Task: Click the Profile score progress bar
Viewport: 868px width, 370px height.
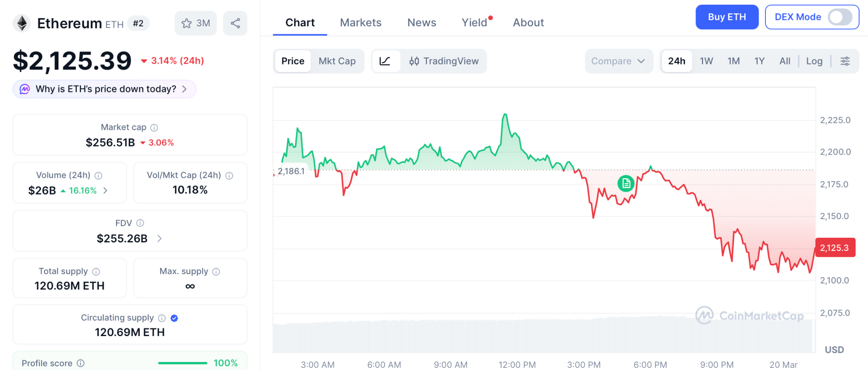Action: 182,363
